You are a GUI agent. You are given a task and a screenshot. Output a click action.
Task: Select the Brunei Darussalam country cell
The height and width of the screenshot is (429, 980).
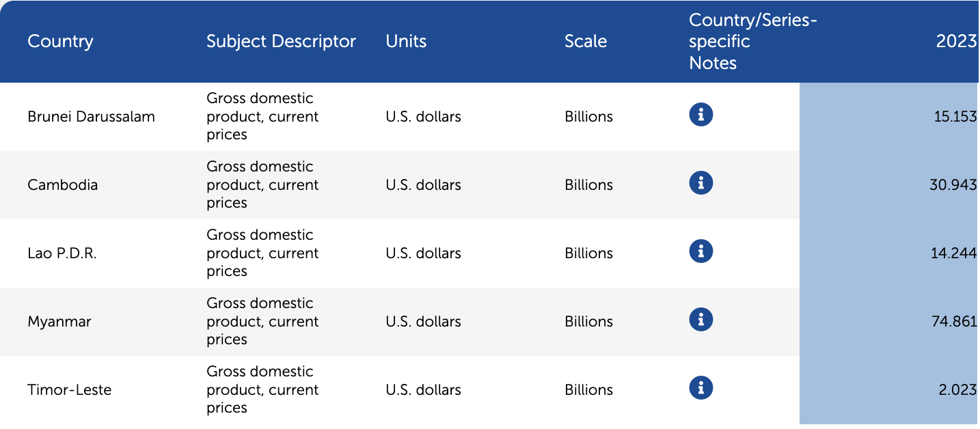[91, 117]
